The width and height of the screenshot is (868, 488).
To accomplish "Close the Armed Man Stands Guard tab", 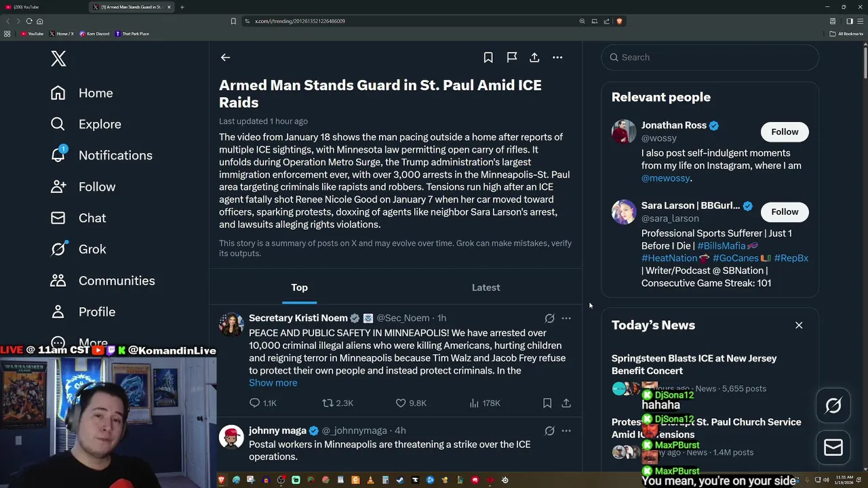I will coord(169,7).
